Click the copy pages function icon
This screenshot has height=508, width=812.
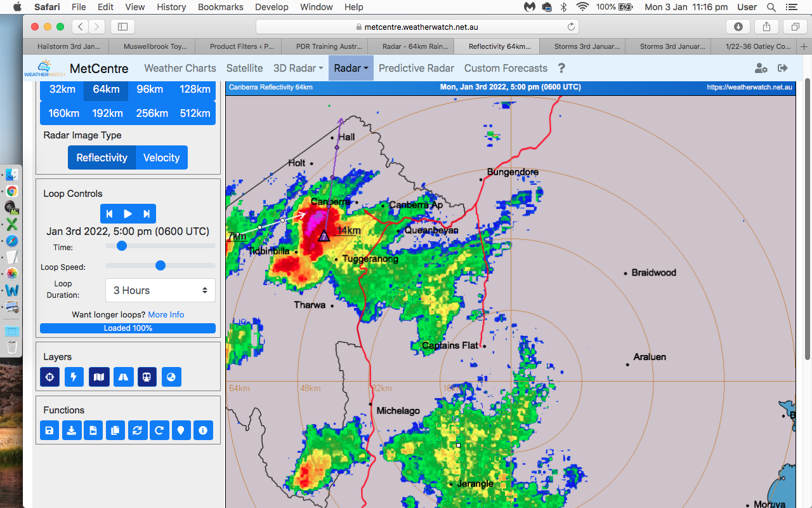115,431
